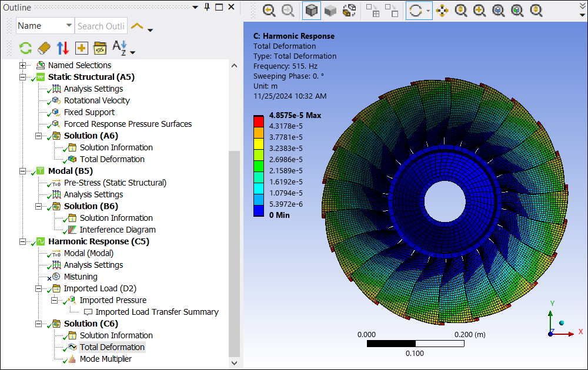Select the Mistuning tree item

(x=81, y=277)
